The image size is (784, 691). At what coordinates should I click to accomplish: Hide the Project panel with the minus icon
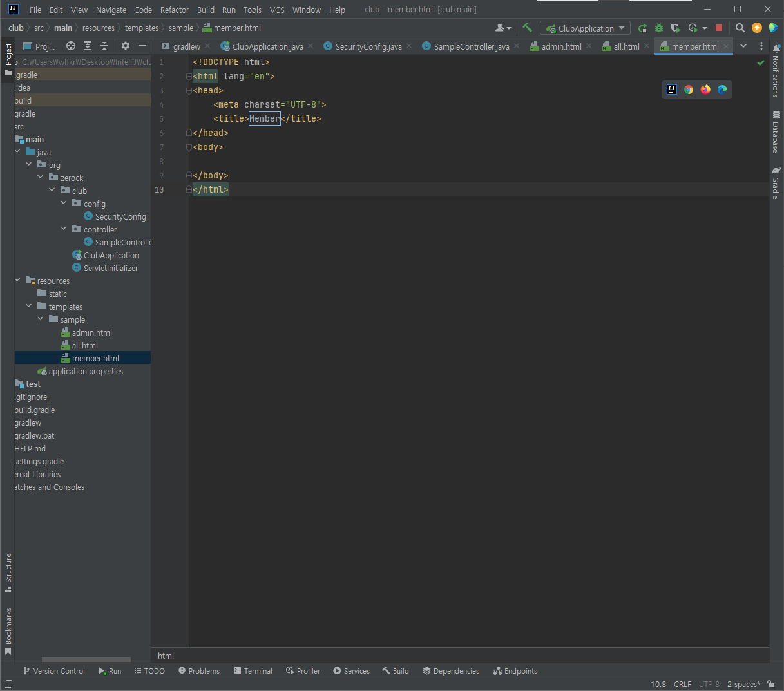tap(142, 46)
